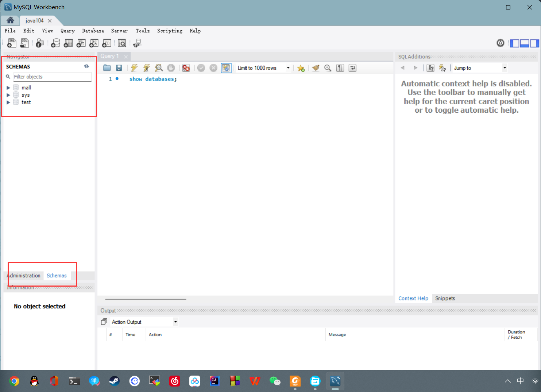
Task: Toggle auto-commit mode button
Action: (x=226, y=68)
